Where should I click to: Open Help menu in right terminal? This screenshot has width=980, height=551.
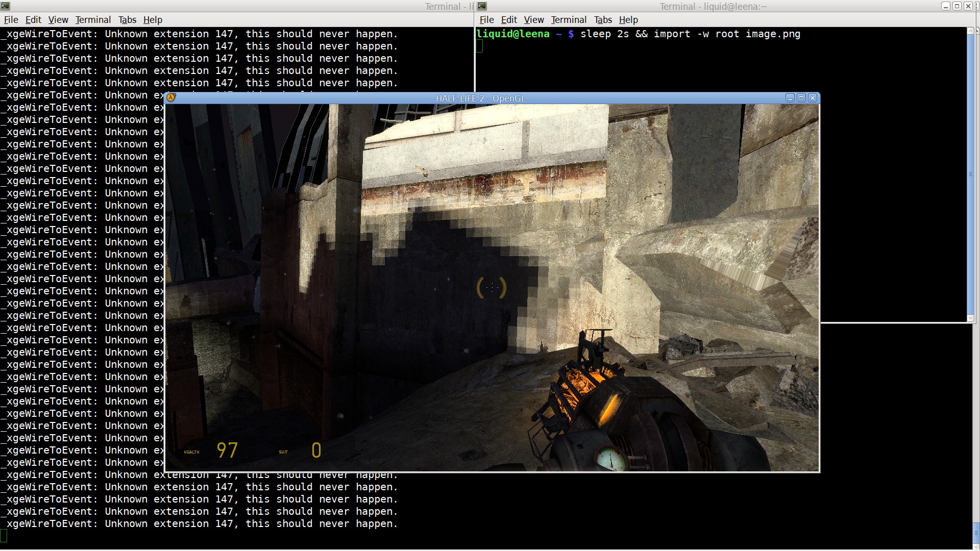click(628, 20)
